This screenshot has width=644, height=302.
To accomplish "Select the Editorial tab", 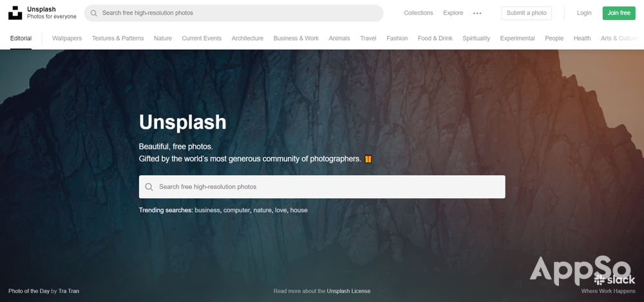I will (21, 38).
